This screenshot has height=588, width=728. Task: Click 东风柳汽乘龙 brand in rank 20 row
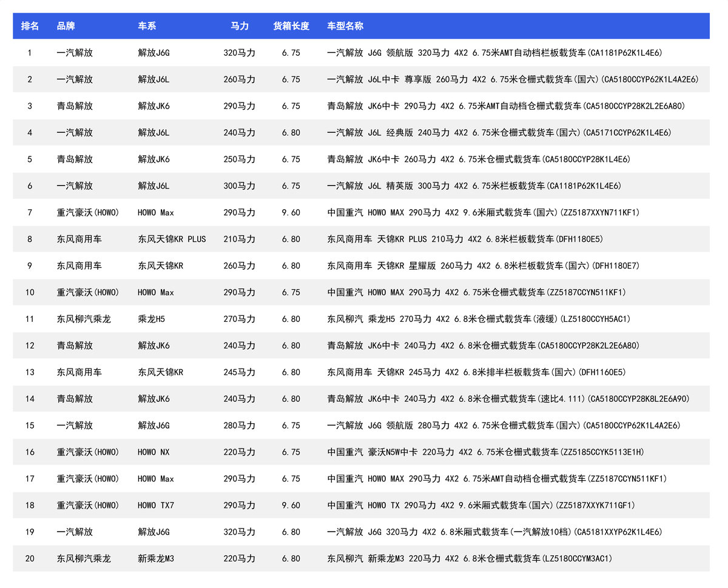click(x=84, y=560)
